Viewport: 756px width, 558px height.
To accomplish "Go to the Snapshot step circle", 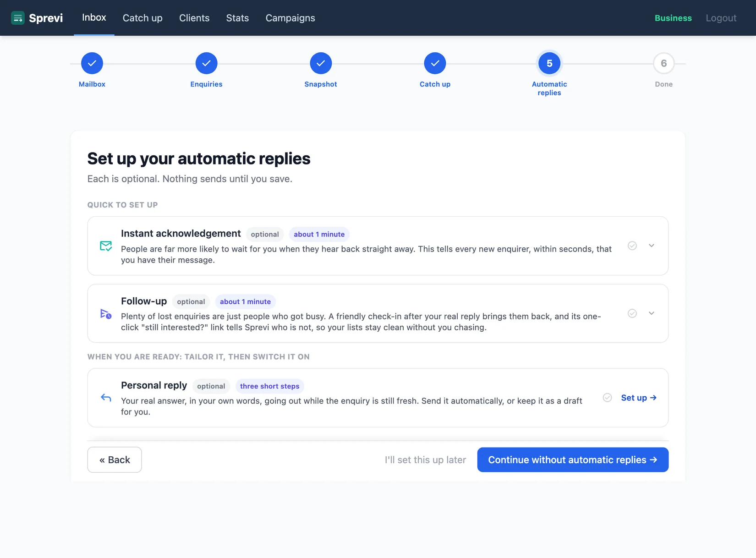I will tap(321, 63).
